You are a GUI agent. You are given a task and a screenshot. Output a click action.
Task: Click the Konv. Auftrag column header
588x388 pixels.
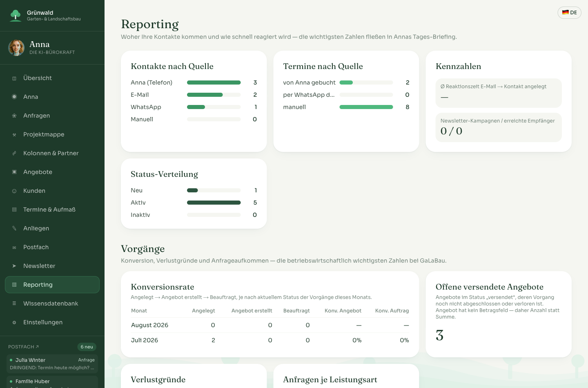[392, 311]
